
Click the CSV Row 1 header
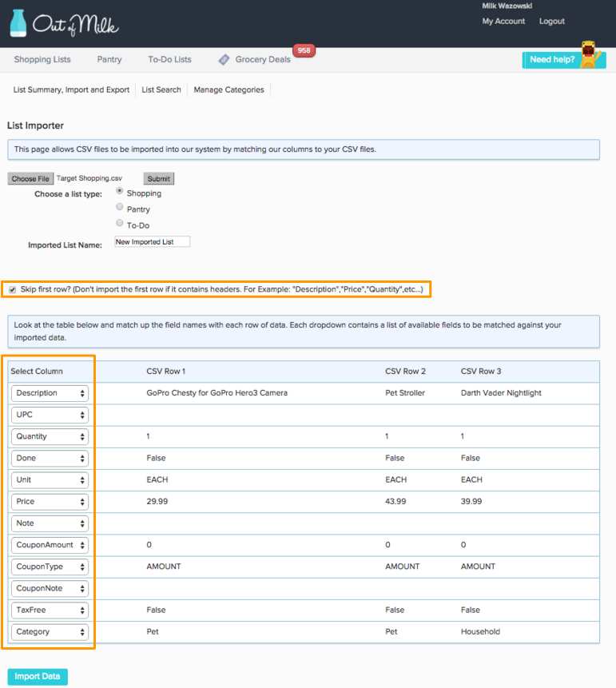166,372
